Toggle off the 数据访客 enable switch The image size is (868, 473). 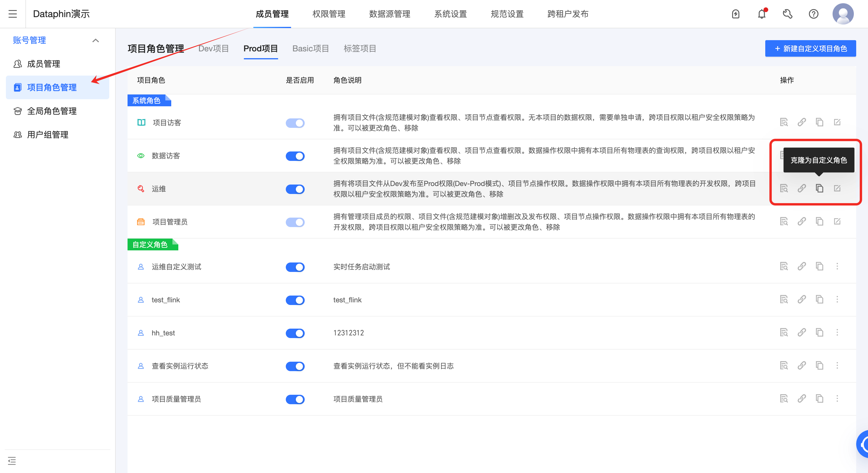coord(295,156)
